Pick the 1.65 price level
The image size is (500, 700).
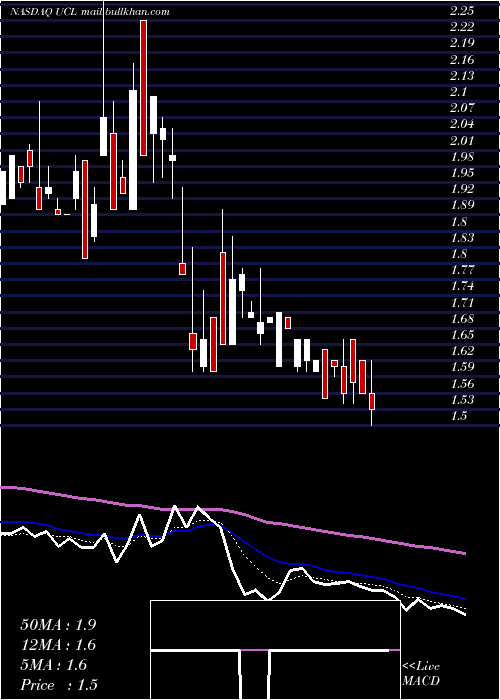pyautogui.click(x=462, y=335)
